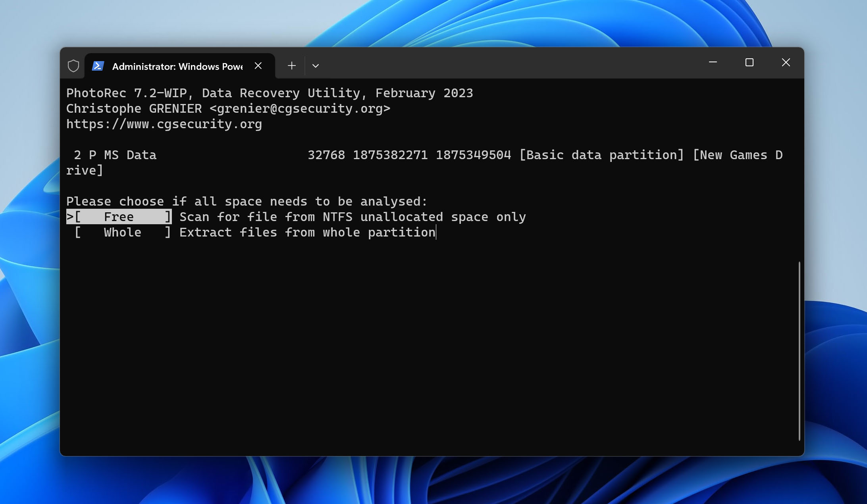The image size is (867, 504).
Task: Open new terminal tab with plus button
Action: 291,65
